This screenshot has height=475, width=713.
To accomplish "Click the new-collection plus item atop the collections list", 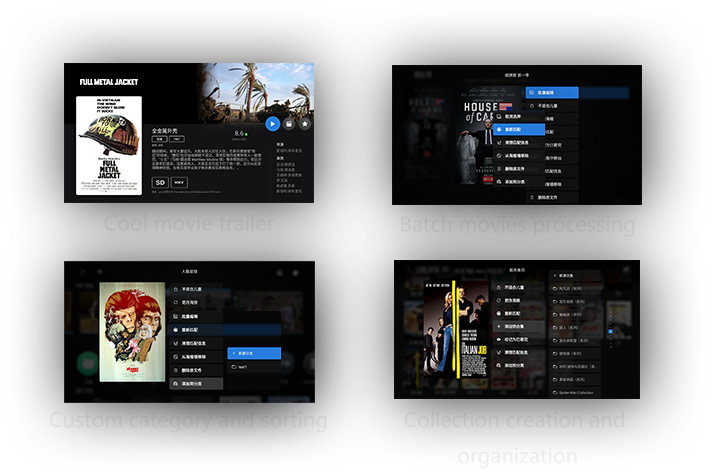I will (575, 275).
